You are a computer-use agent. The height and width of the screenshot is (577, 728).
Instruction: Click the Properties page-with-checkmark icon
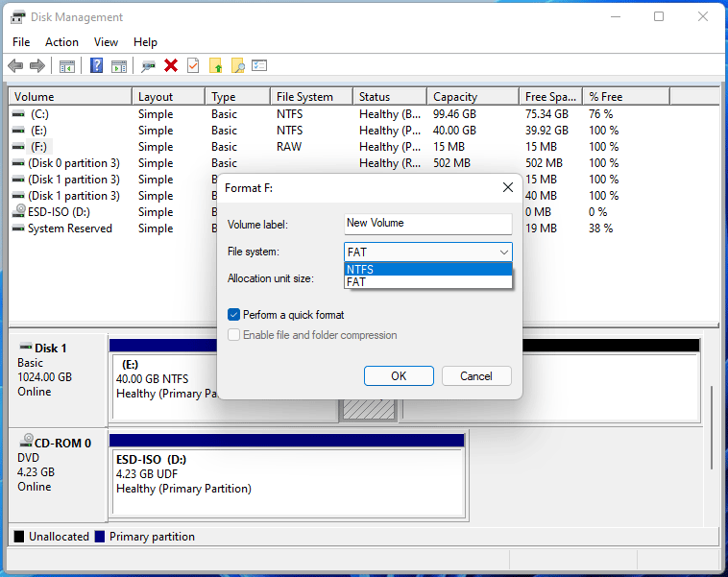(193, 65)
